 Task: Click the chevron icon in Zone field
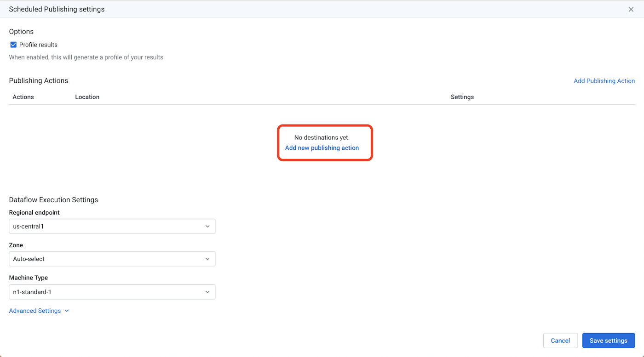(x=207, y=259)
